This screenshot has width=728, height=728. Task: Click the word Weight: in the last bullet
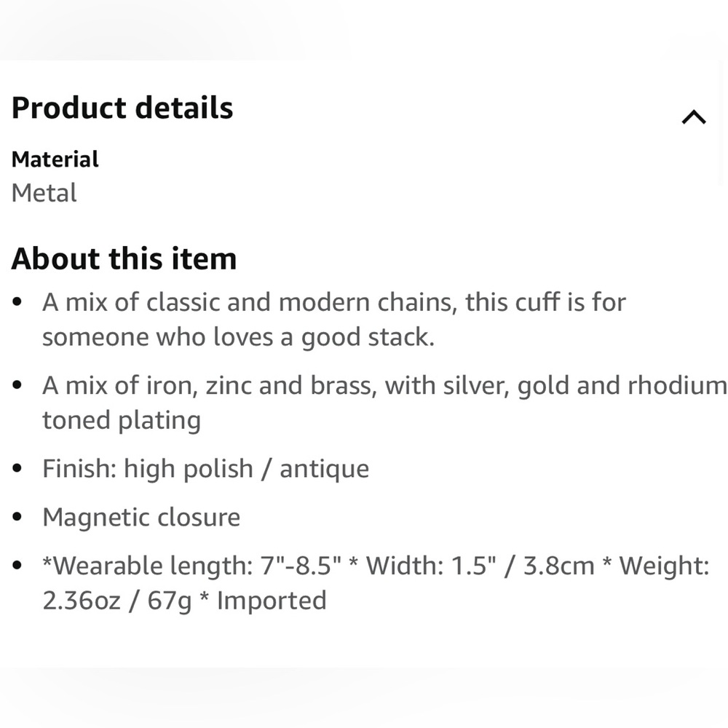tap(664, 566)
